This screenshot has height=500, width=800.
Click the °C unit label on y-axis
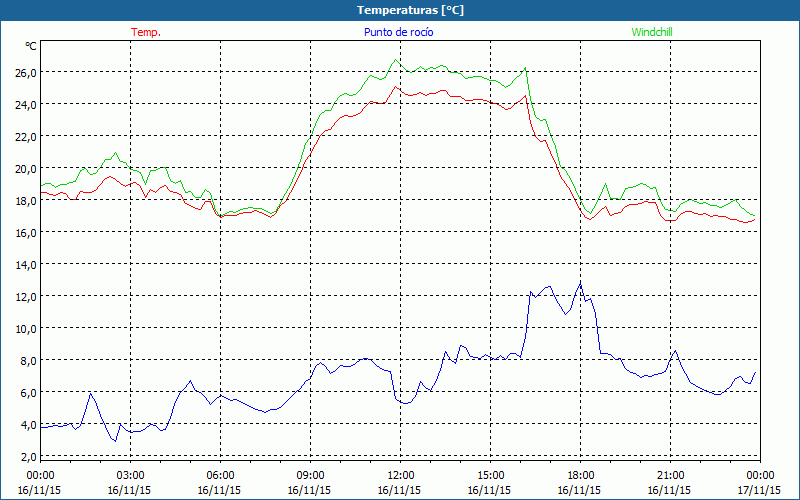(31, 46)
